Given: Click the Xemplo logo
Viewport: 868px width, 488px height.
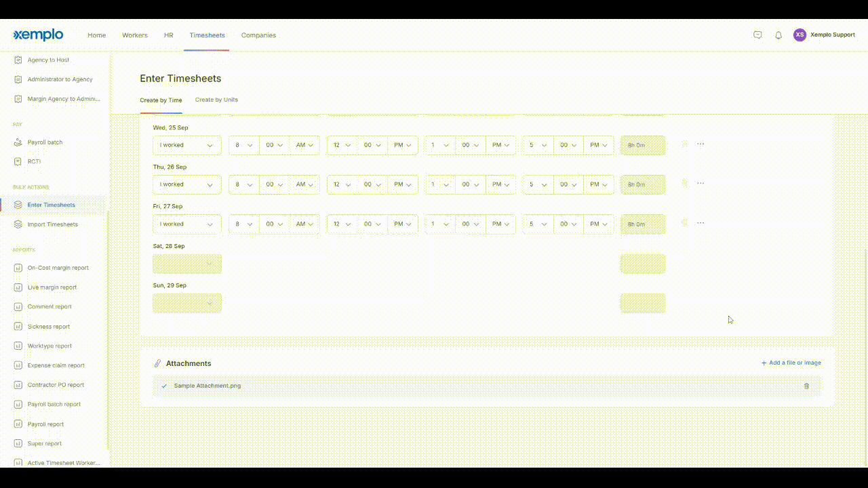Looking at the screenshot, I should pyautogui.click(x=38, y=35).
